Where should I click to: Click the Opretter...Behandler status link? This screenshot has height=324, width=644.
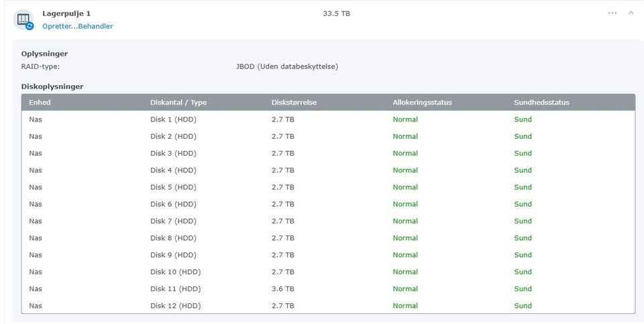click(77, 26)
